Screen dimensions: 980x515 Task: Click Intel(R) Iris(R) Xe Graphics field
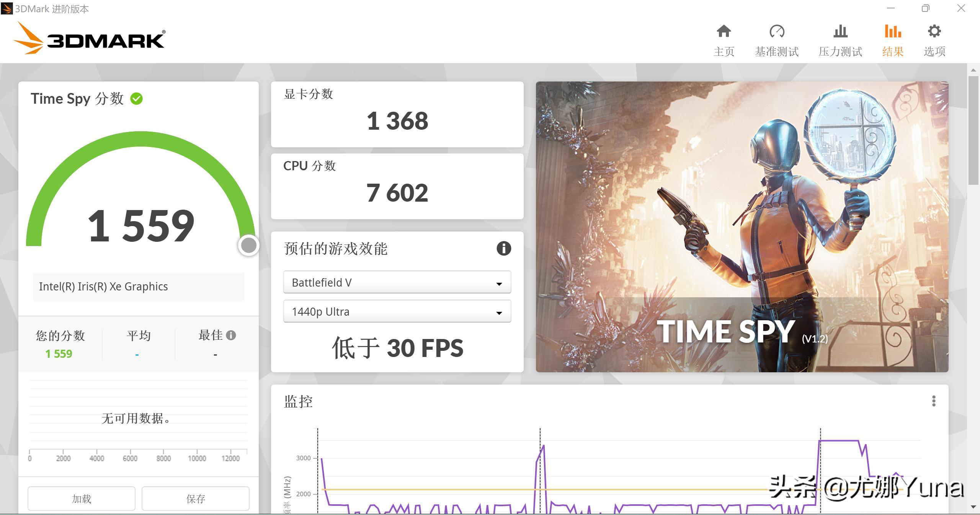tap(138, 287)
